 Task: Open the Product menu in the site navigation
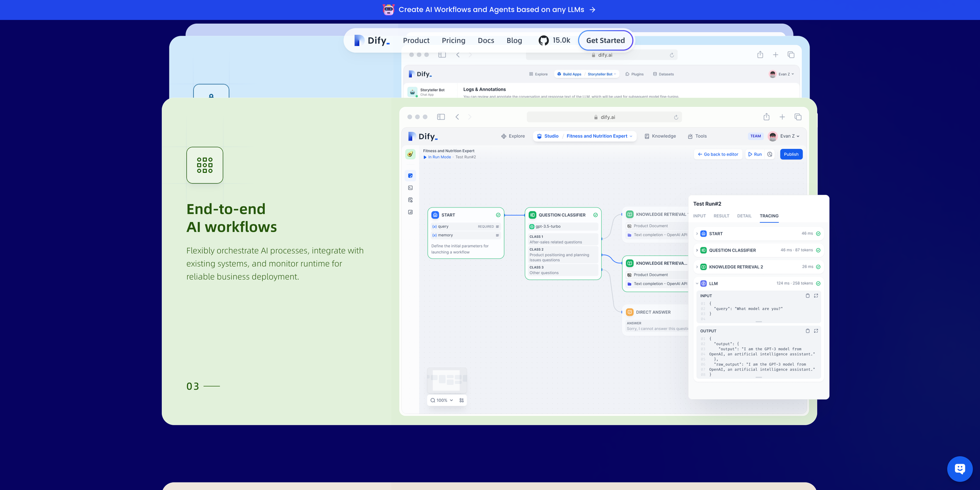coord(416,41)
